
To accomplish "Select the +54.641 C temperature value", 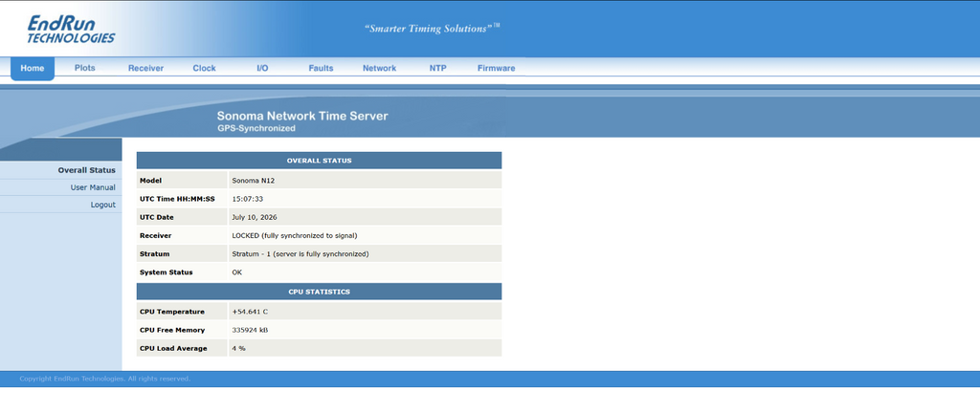I will (250, 312).
